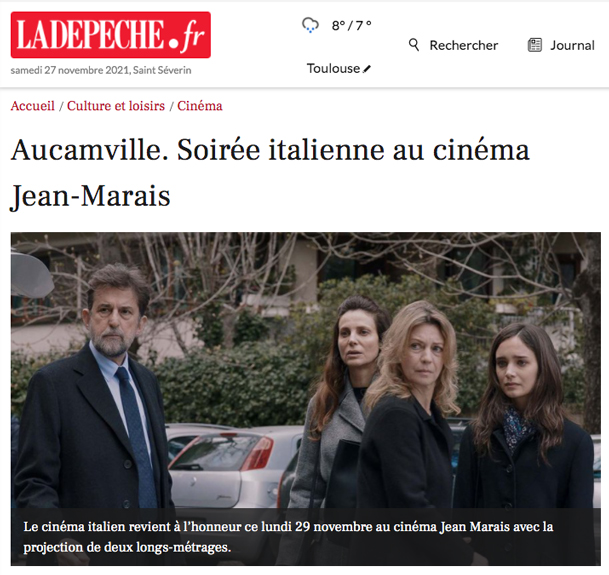
Task: Click the date samedi 27 novembre 2021
Action: 70,70
